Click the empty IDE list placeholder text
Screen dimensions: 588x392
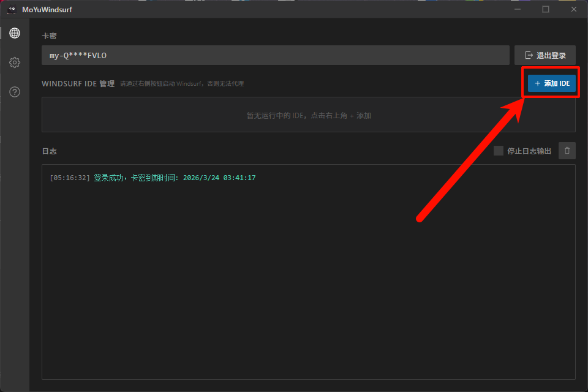click(309, 115)
